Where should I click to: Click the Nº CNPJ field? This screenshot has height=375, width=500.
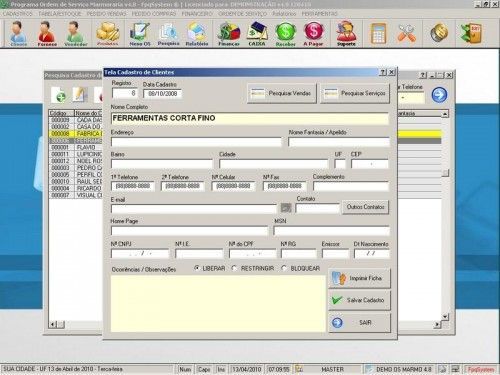coord(140,254)
